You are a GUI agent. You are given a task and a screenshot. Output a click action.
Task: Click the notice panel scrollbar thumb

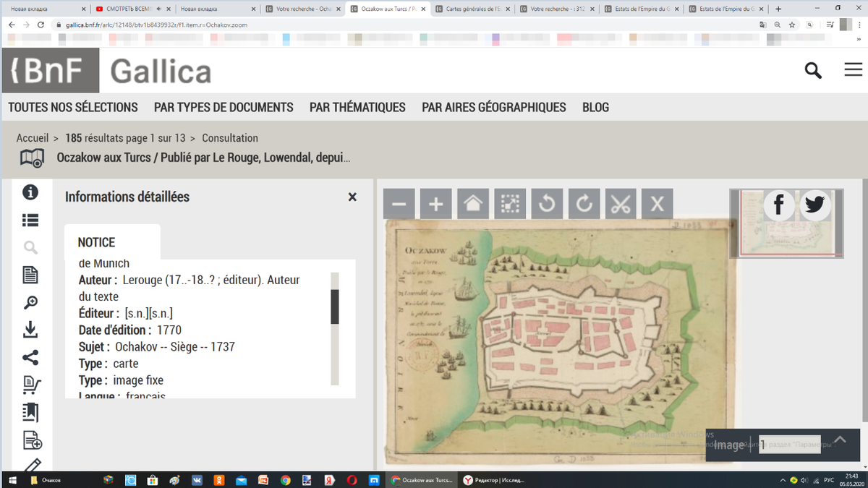coord(335,305)
